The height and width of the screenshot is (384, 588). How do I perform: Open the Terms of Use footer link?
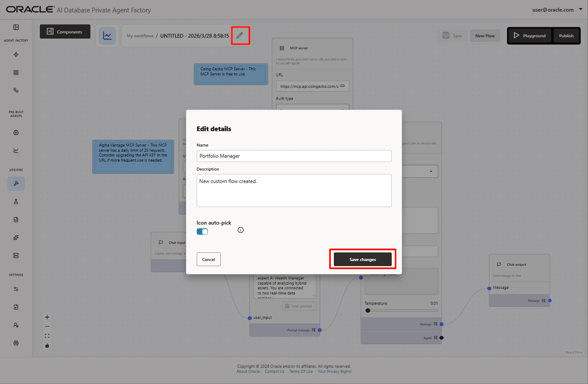(x=301, y=372)
